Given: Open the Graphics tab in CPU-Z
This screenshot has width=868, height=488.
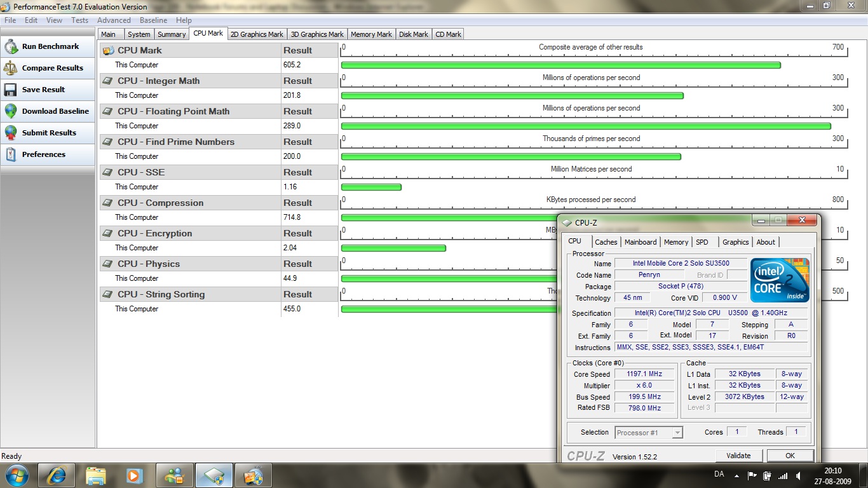Looking at the screenshot, I should tap(736, 242).
